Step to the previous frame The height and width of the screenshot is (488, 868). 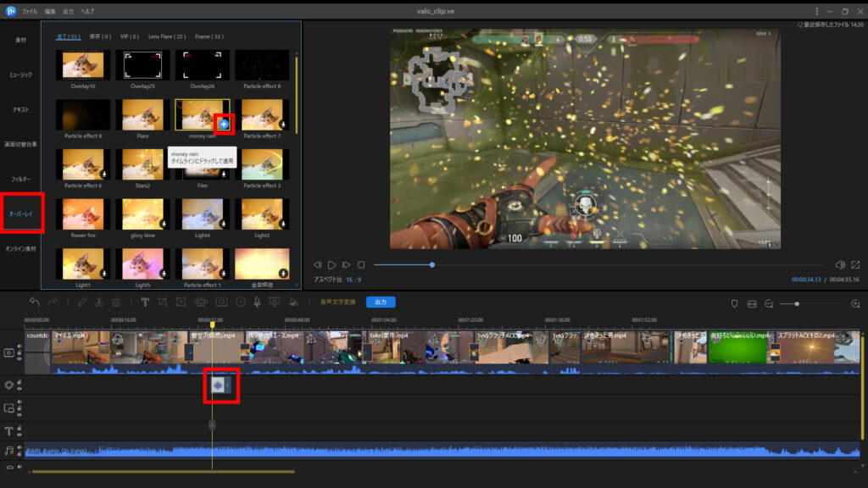pos(317,265)
